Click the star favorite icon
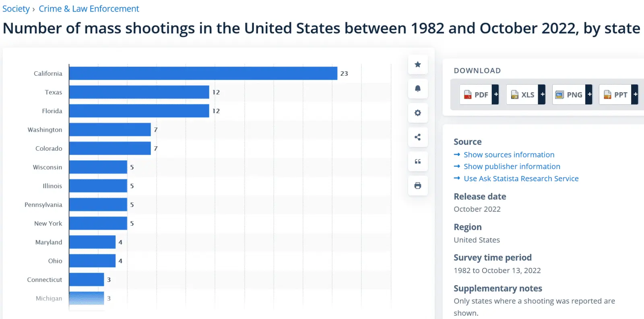The image size is (644, 319). click(x=418, y=64)
